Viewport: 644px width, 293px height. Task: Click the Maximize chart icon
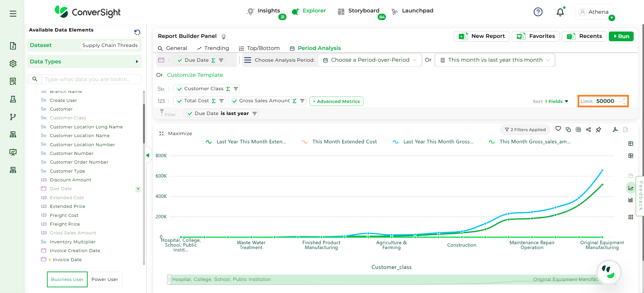[161, 133]
